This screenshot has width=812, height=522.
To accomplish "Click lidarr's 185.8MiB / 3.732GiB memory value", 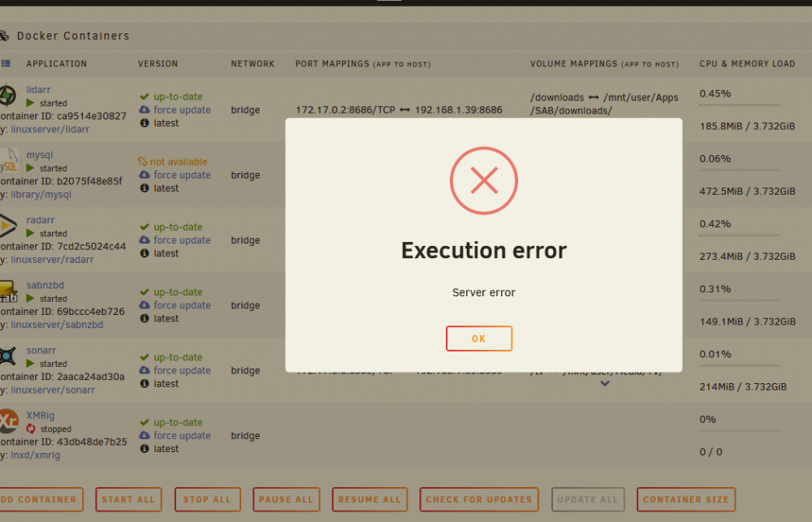I will tap(747, 126).
